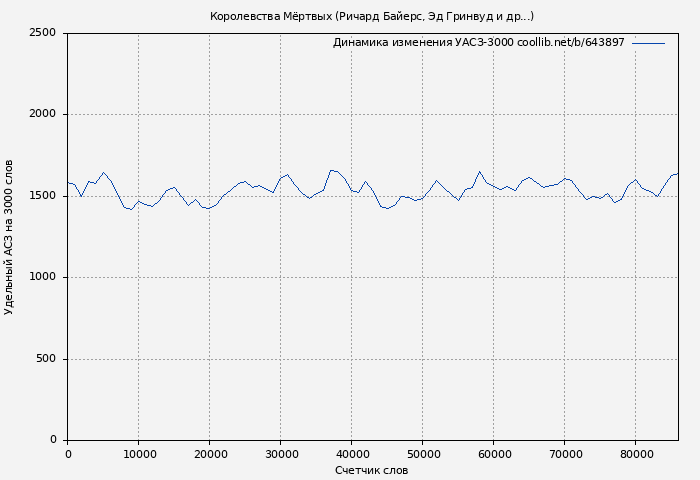Click the 50000 x-axis tick label
Screen dimensions: 700x480
423,454
